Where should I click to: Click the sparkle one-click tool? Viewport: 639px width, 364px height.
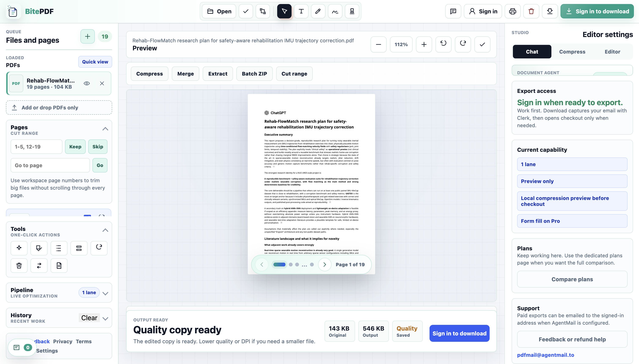19,248
